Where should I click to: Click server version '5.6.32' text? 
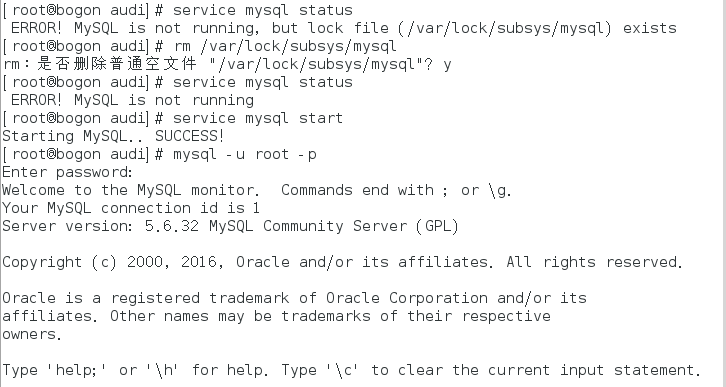172,226
